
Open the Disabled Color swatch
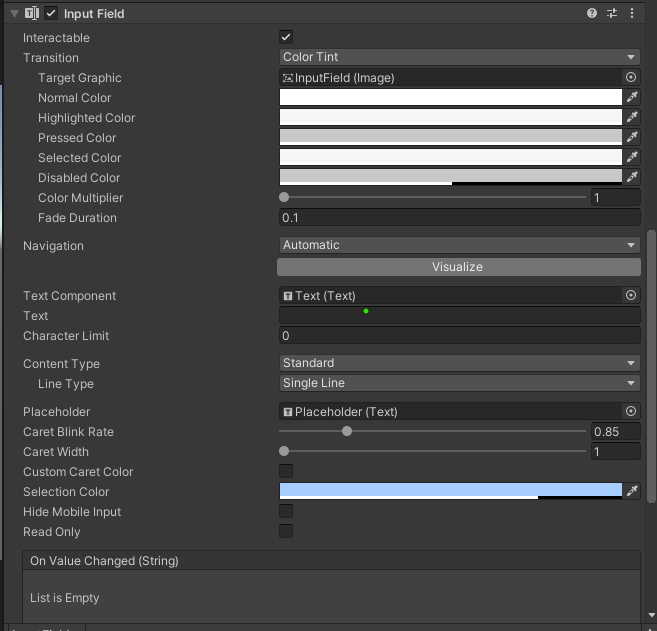click(x=451, y=177)
